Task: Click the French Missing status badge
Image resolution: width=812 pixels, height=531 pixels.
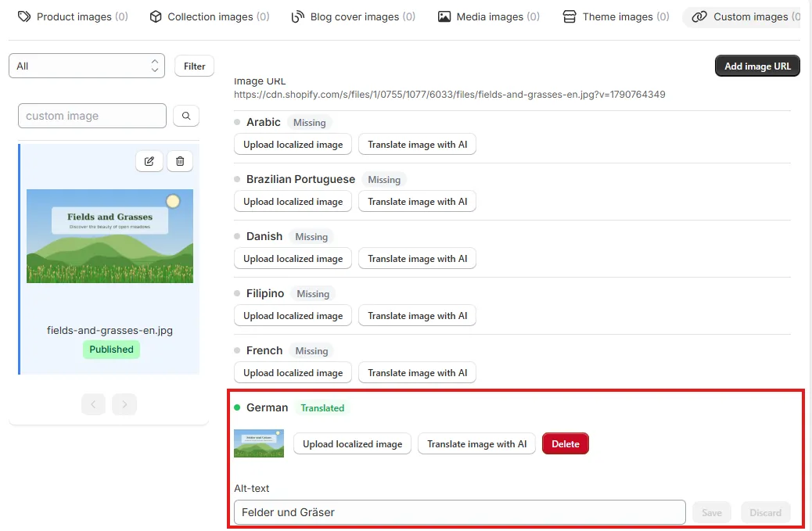Action: 312,351
